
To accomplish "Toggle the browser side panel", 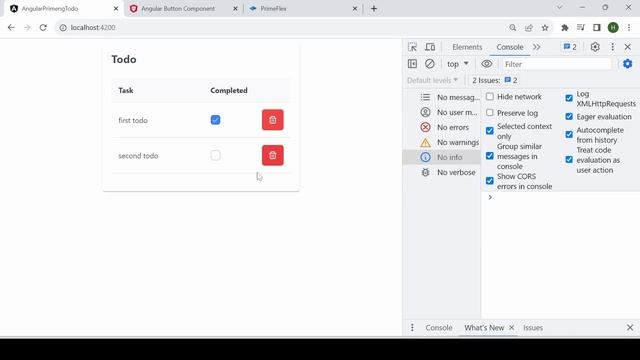I will pyautogui.click(x=597, y=27).
